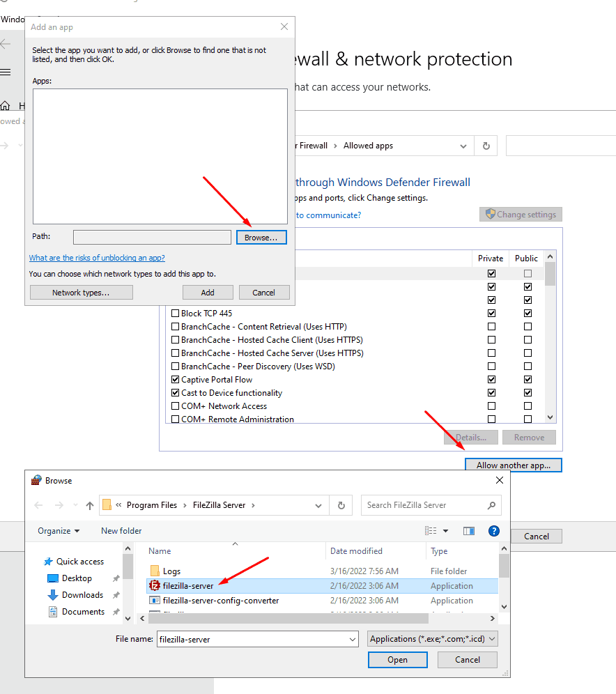616x694 pixels.
Task: Click allowed apps list scroll-down arrow
Action: tap(550, 417)
